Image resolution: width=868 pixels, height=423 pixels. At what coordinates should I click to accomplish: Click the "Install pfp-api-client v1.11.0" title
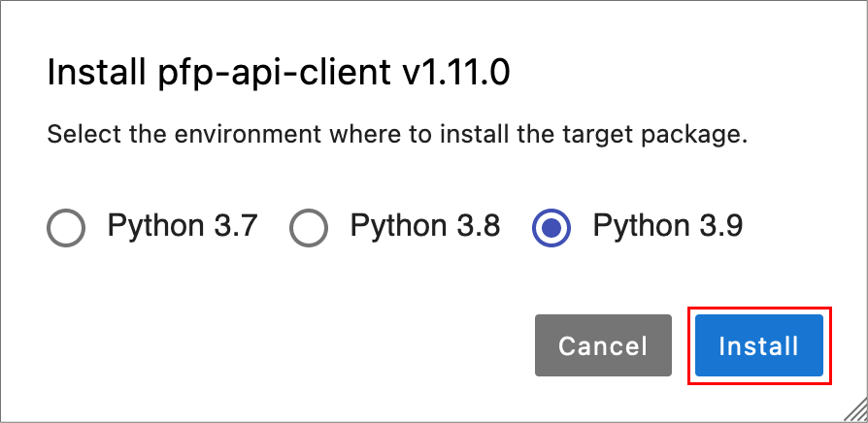[x=278, y=74]
